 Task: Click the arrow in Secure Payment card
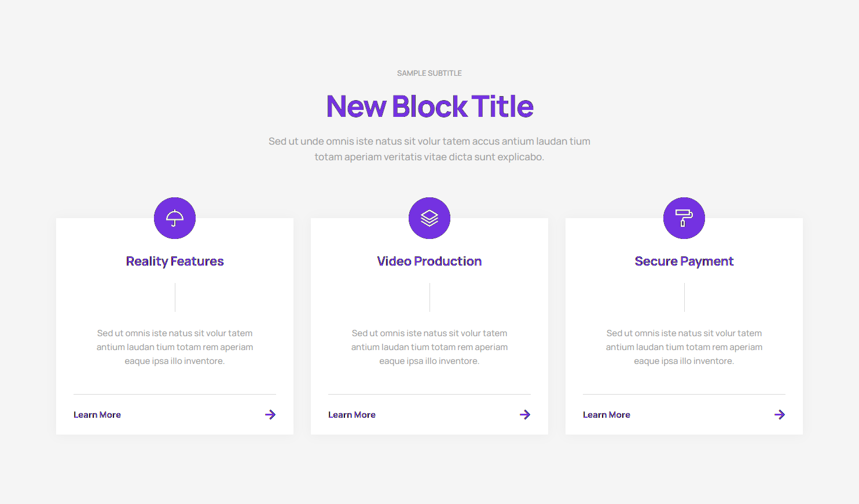(x=780, y=414)
